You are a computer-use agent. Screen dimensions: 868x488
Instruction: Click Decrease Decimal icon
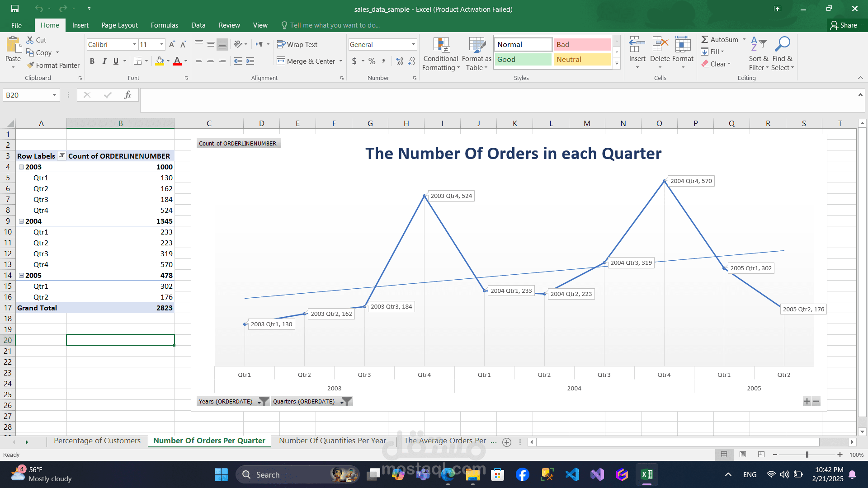coord(411,61)
